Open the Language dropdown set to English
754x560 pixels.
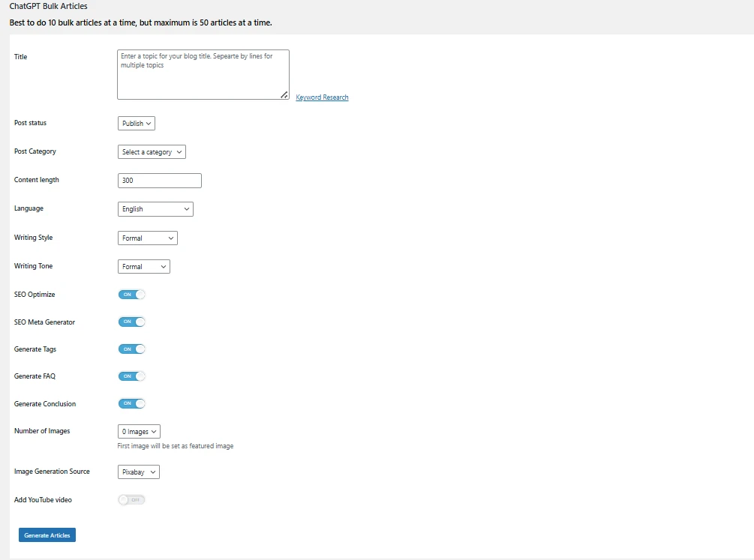click(155, 209)
